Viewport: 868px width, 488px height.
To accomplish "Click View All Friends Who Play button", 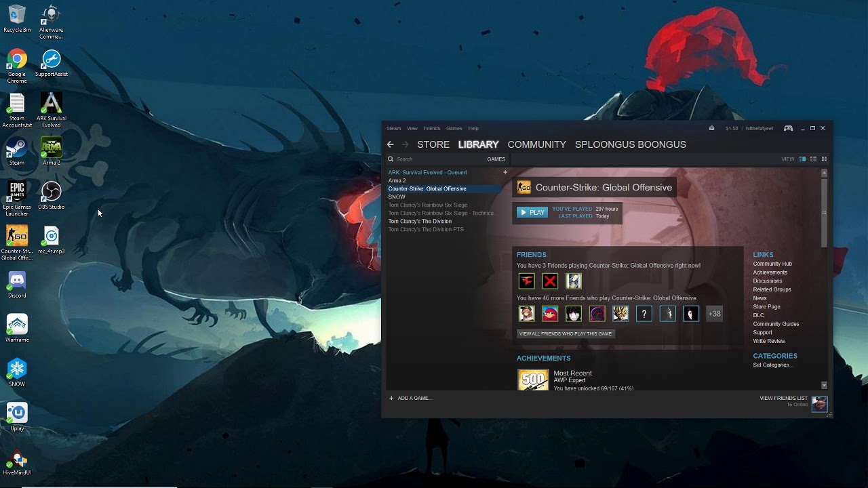I will [566, 333].
